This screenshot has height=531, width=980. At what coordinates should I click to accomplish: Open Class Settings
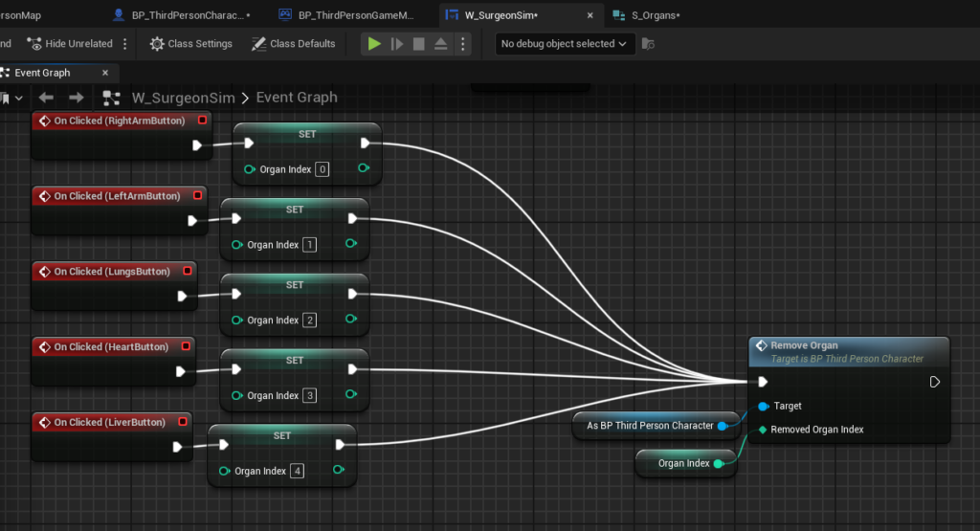190,44
